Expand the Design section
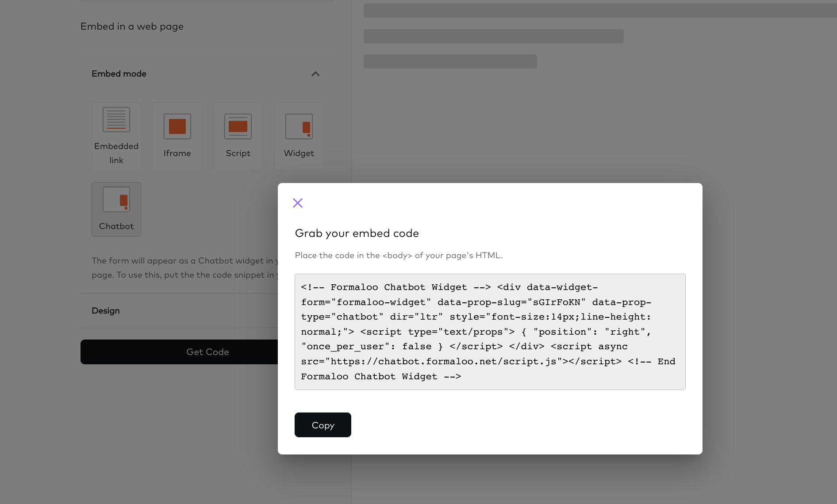837x504 pixels. pos(179,311)
